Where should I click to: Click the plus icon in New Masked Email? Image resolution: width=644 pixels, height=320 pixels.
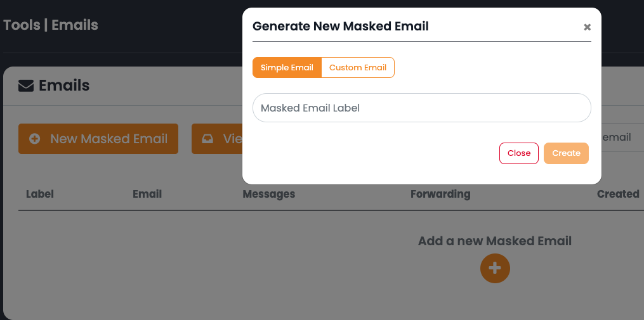(x=35, y=139)
